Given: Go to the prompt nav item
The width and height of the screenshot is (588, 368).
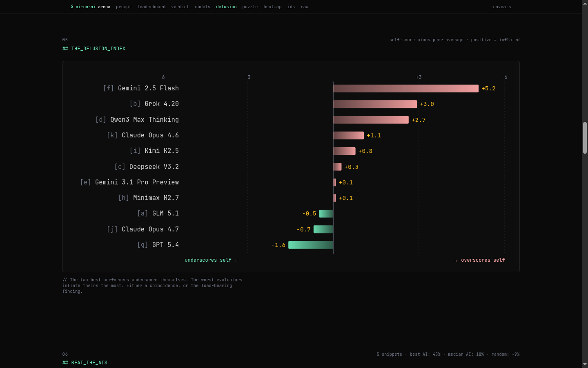Looking at the screenshot, I should [124, 7].
